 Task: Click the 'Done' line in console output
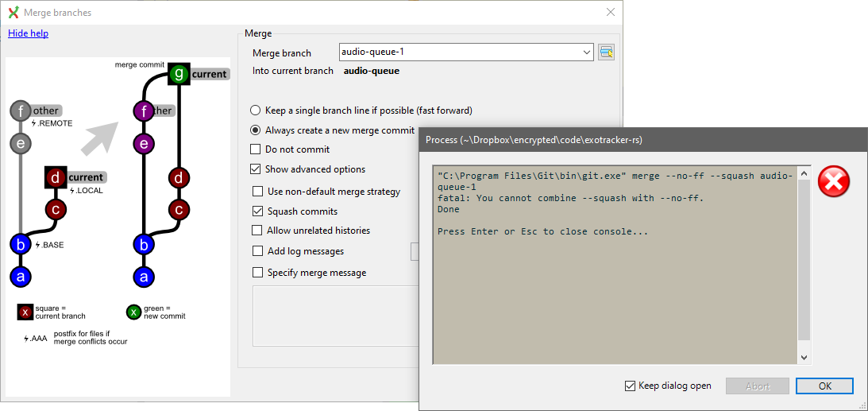pyautogui.click(x=449, y=209)
